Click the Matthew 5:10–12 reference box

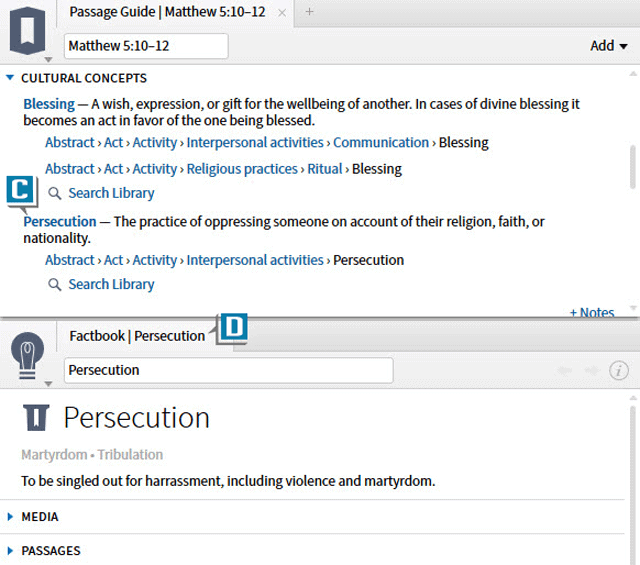tap(146, 46)
